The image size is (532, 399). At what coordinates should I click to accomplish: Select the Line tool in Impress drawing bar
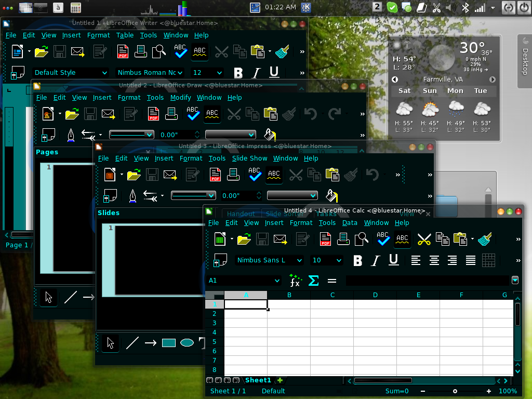point(132,343)
